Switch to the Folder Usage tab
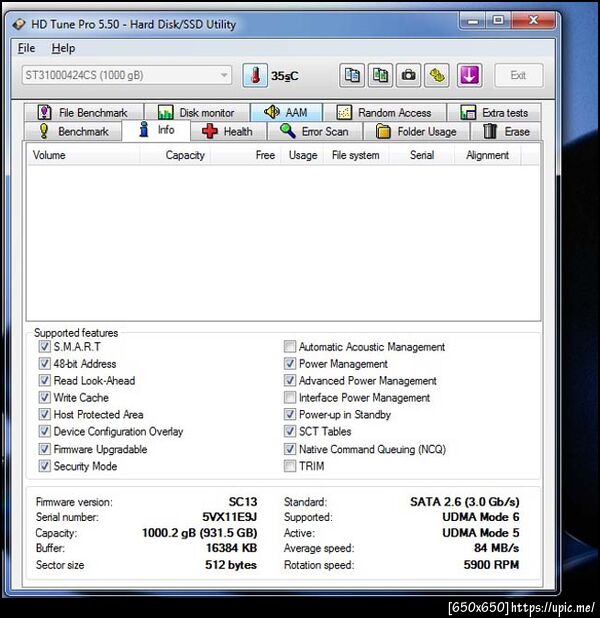600x618 pixels. tap(416, 131)
